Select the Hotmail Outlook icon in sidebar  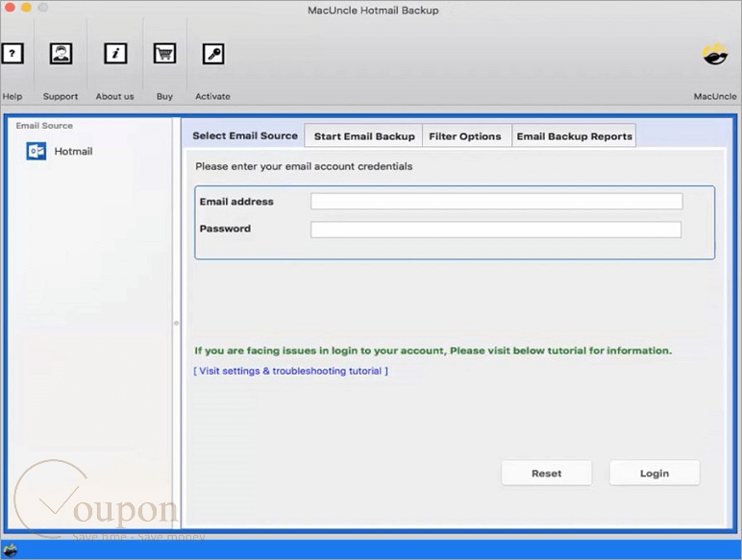point(36,152)
